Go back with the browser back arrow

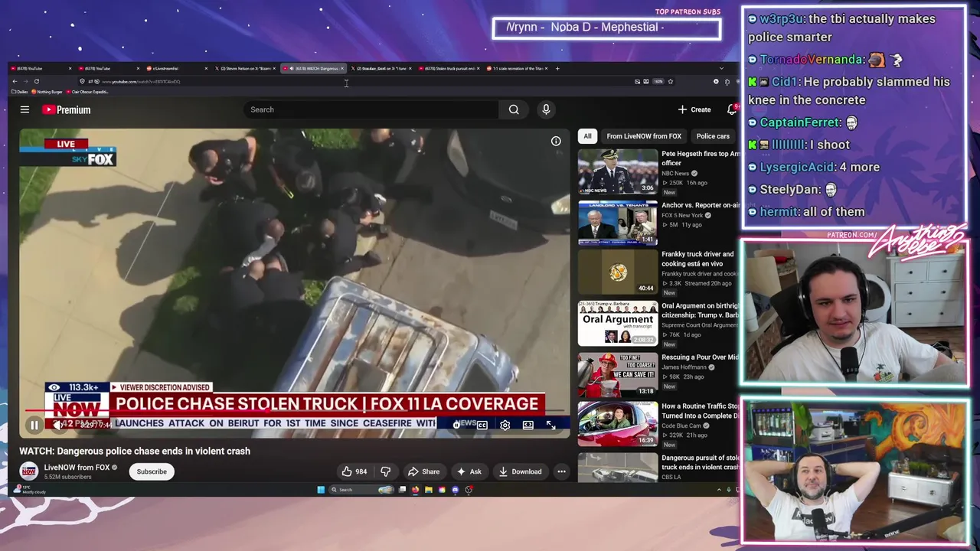tap(15, 81)
